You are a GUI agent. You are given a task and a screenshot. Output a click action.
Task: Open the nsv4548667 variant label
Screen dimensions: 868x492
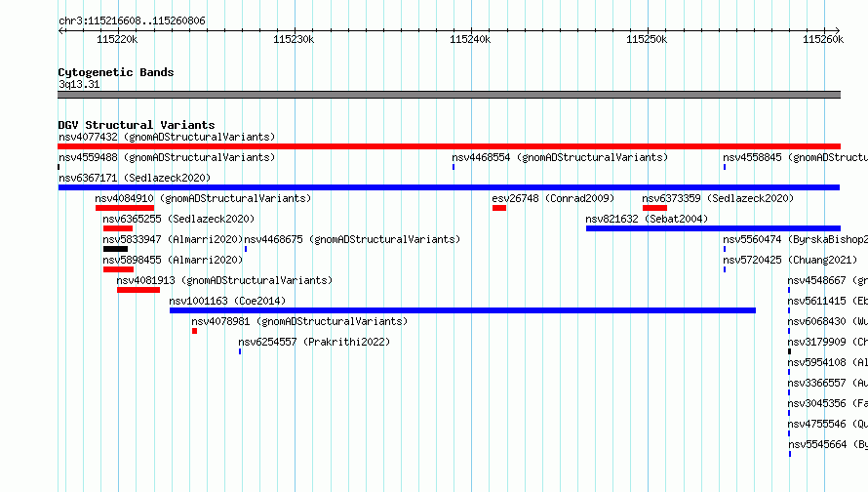coord(828,280)
